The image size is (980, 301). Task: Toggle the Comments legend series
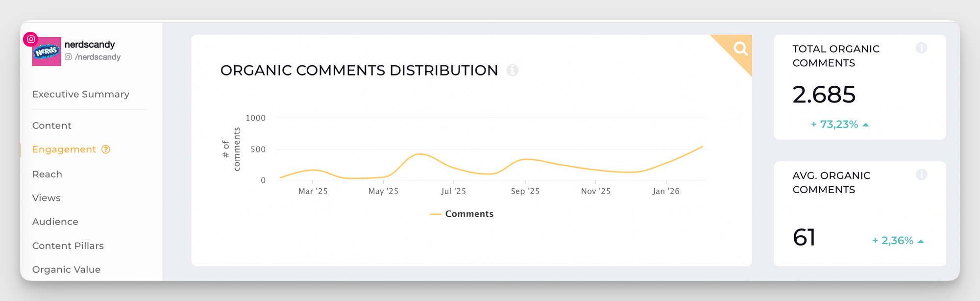click(x=469, y=214)
